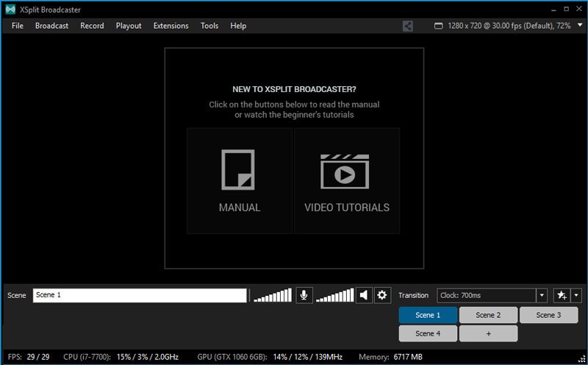Adjust the speaker volume level bars

tap(335, 295)
